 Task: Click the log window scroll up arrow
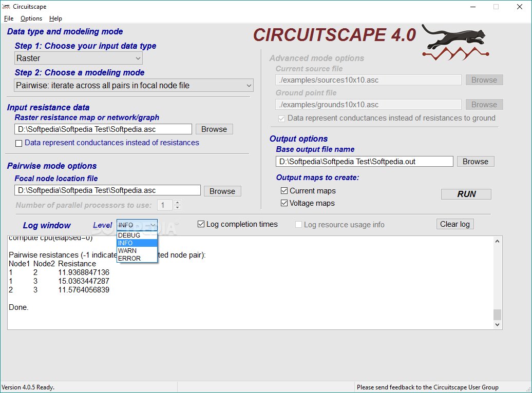(x=497, y=242)
